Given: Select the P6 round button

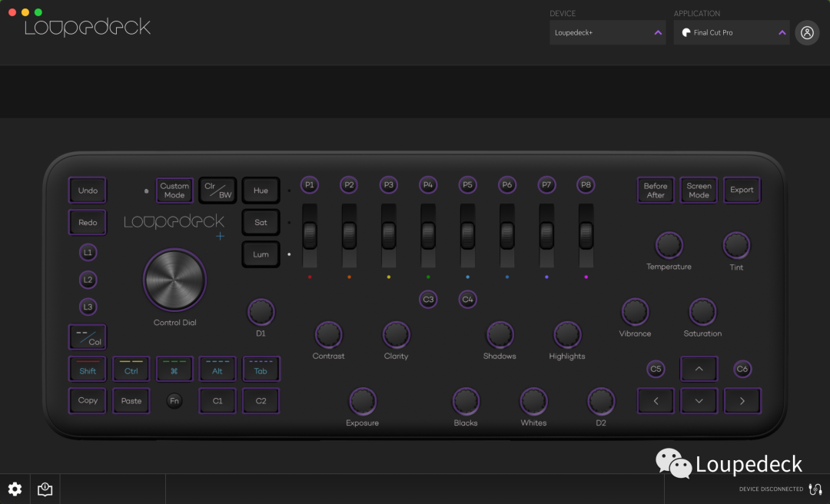Looking at the screenshot, I should pos(507,184).
